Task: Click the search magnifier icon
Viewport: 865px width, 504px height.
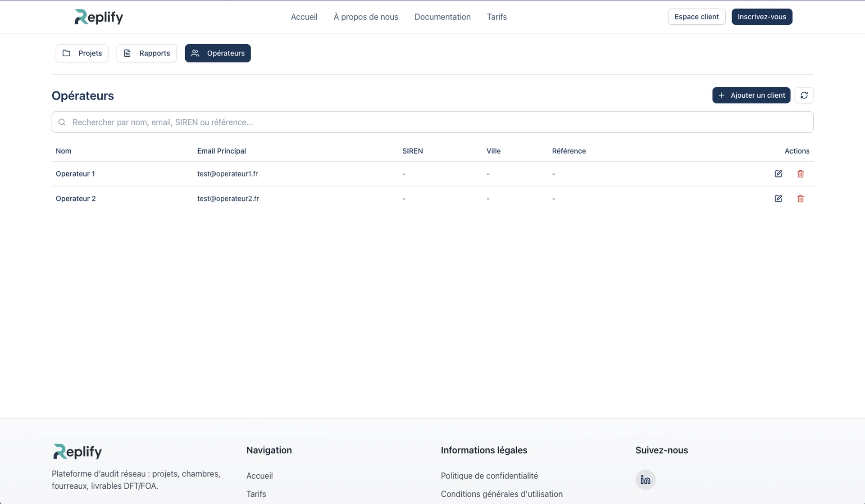Action: point(62,122)
